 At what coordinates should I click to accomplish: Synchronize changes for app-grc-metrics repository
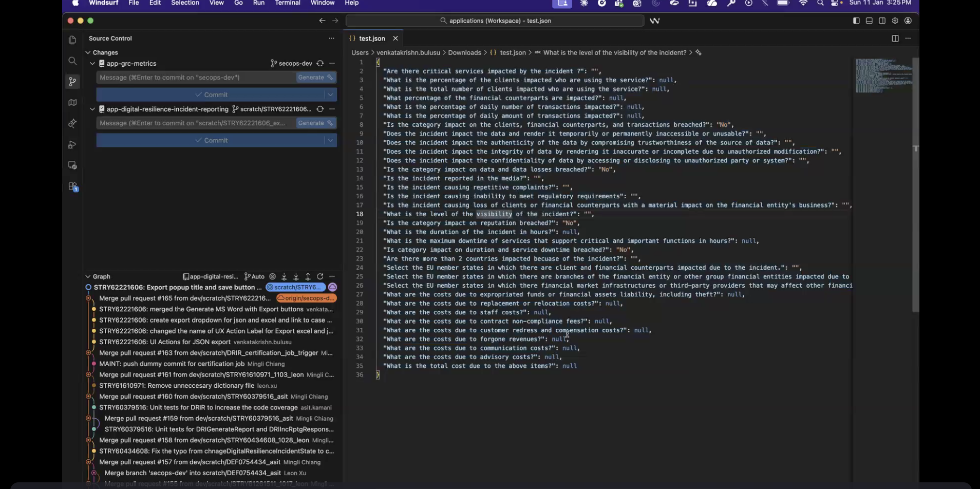(x=320, y=63)
